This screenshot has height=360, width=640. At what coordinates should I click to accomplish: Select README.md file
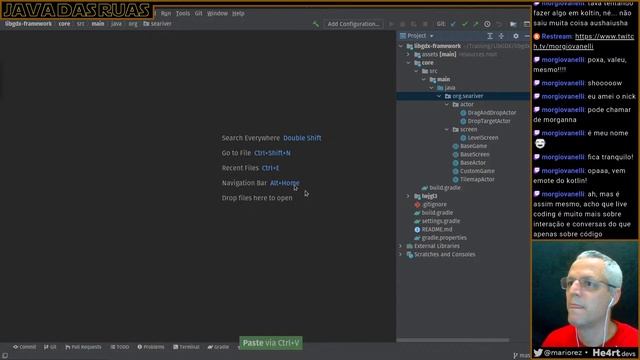[433, 229]
